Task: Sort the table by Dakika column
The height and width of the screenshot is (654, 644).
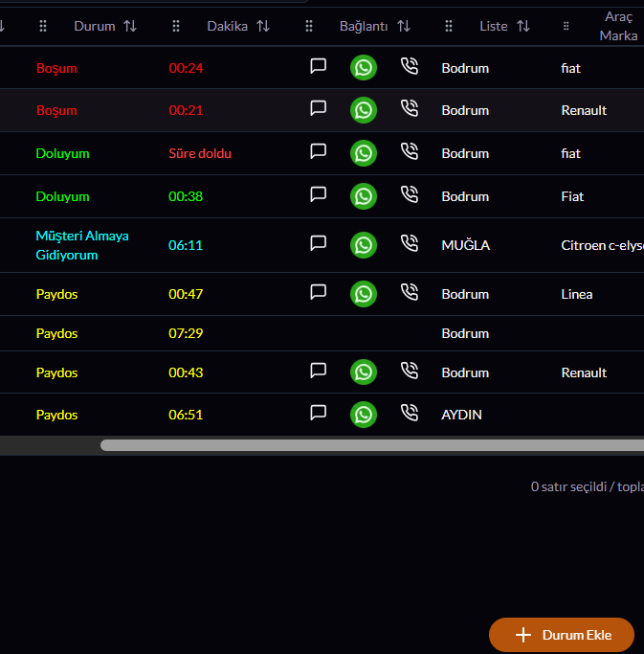Action: click(x=263, y=27)
